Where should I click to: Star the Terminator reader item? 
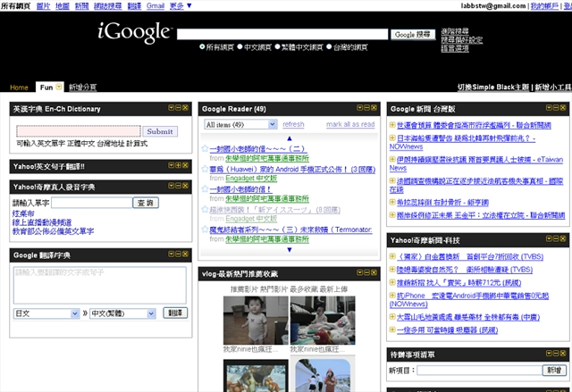[x=205, y=229]
